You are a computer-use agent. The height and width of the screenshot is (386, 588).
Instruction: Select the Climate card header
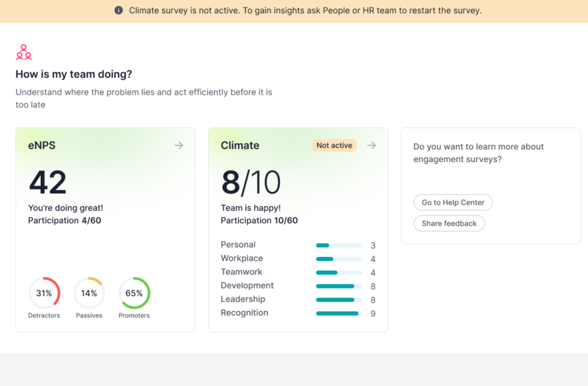point(240,146)
